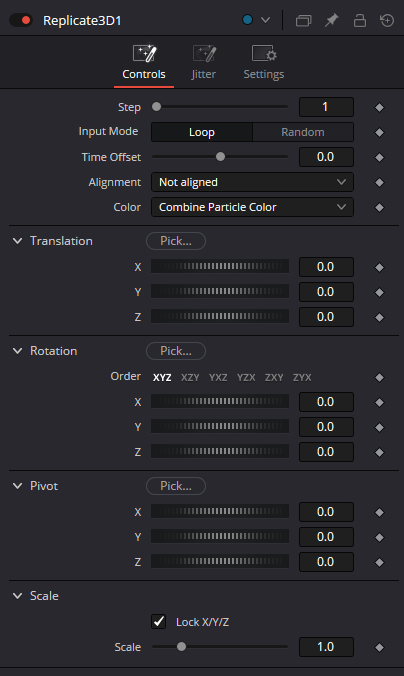The image size is (404, 676).
Task: Click the Step value field
Action: point(326,107)
